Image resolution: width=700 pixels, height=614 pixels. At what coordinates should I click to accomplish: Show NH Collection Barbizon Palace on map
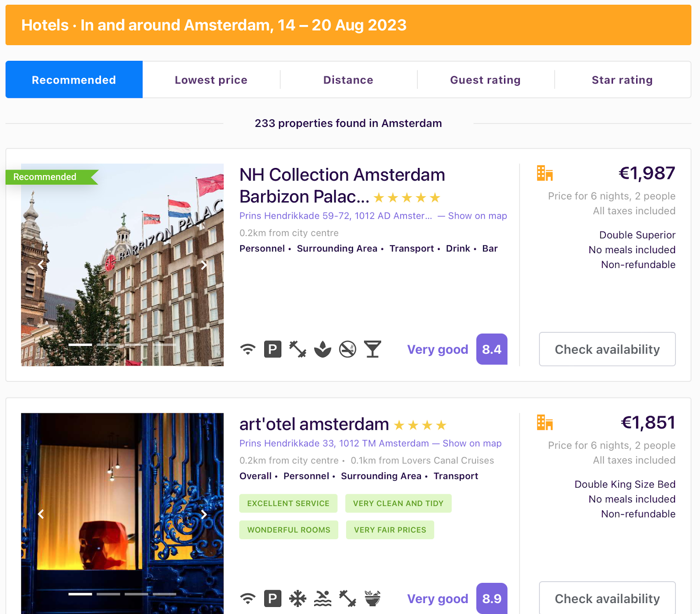pos(477,216)
